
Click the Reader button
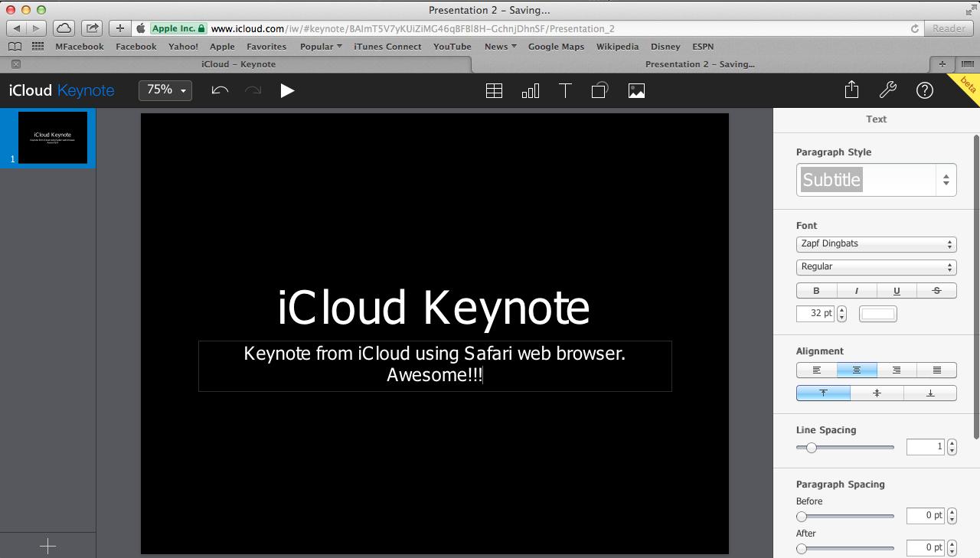tap(949, 28)
